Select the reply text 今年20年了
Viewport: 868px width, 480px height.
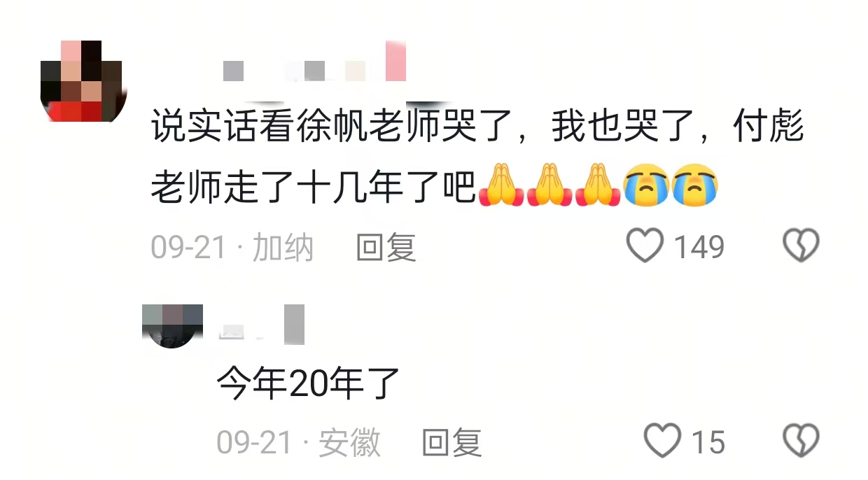point(308,383)
